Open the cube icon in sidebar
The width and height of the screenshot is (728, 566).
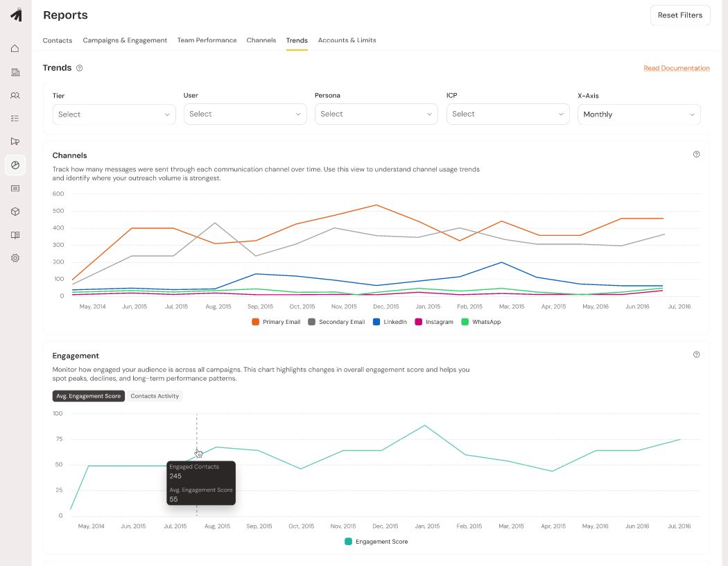(x=15, y=212)
